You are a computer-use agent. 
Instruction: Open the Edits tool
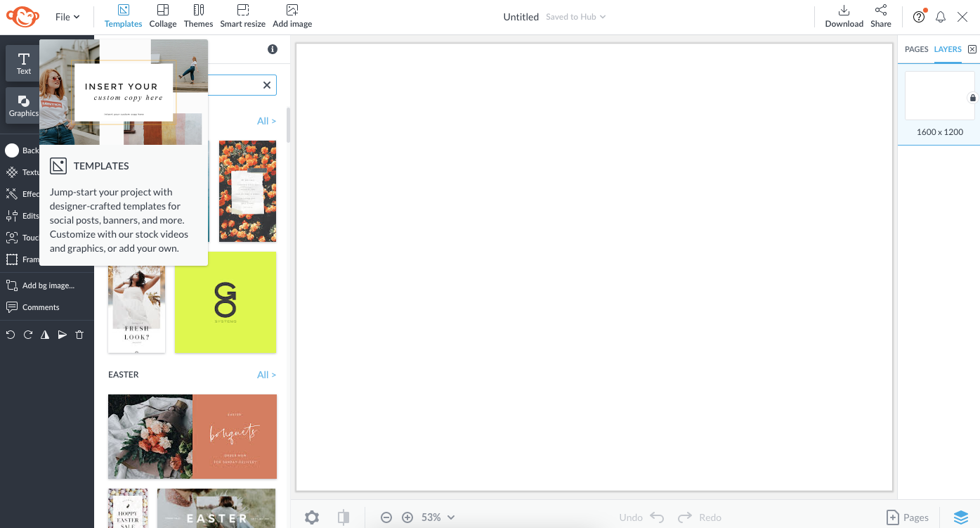[21, 216]
